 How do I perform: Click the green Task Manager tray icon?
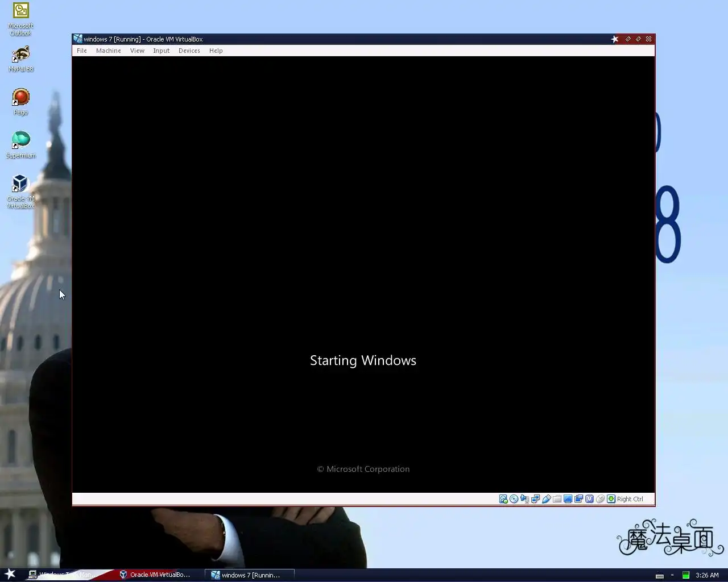[686, 575]
